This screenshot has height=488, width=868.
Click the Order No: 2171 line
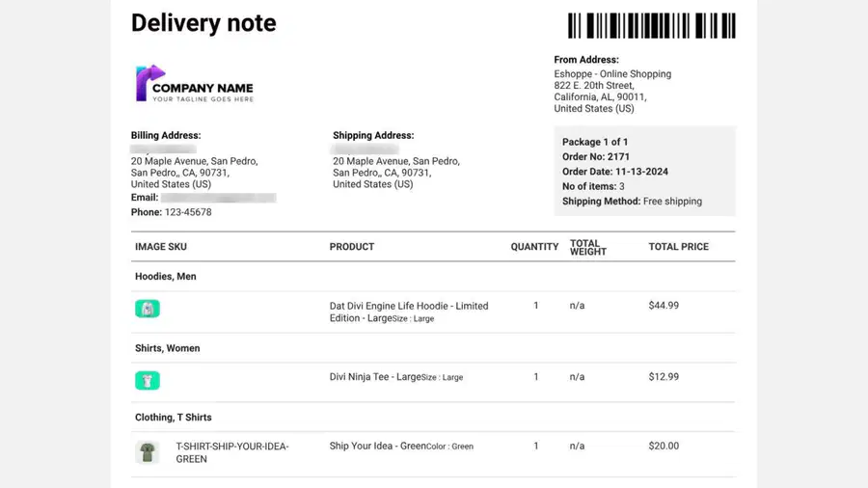click(x=596, y=156)
